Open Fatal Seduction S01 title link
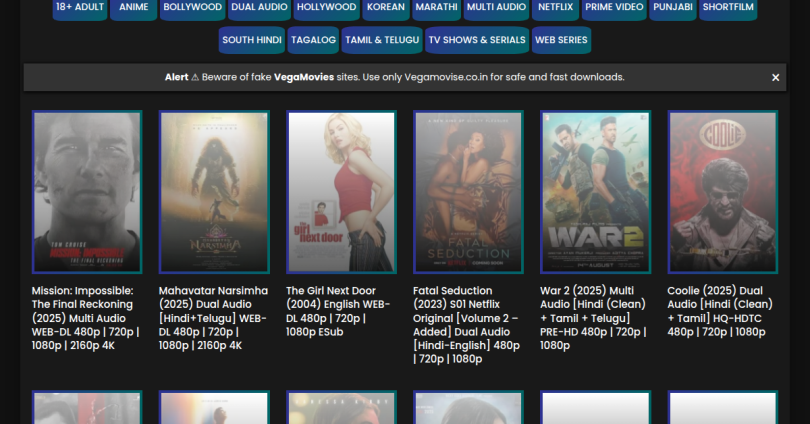This screenshot has height=424, width=810. point(467,324)
